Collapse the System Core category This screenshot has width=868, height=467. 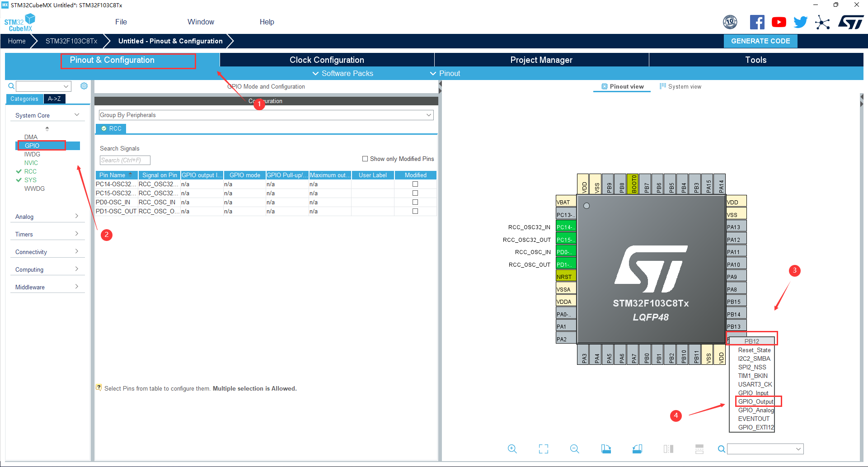tap(47, 115)
